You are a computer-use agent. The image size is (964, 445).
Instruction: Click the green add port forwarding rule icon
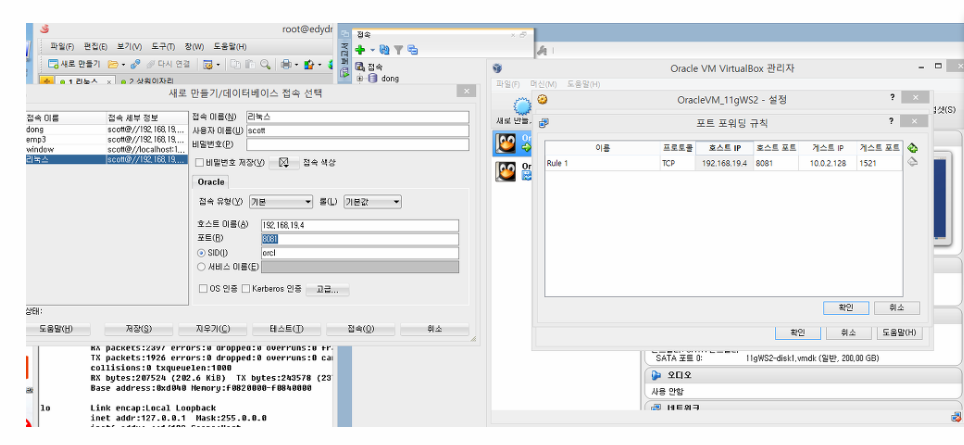click(912, 148)
